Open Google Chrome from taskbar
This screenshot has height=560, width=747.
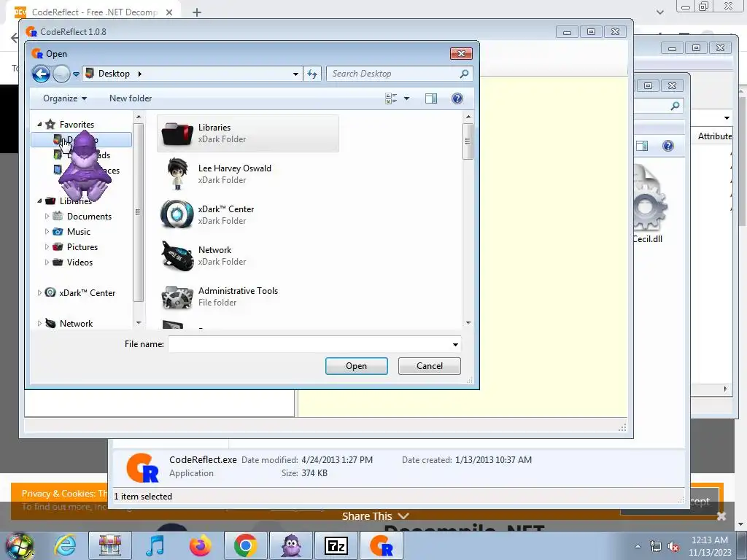click(x=245, y=545)
